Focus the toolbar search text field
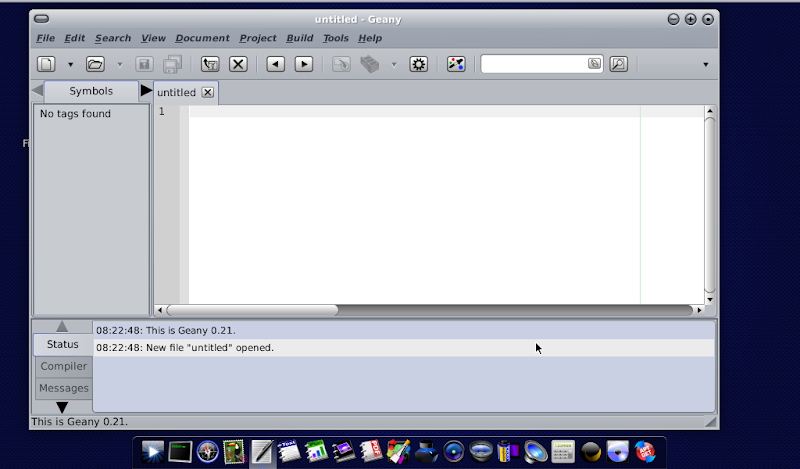This screenshot has width=800, height=469. tap(534, 64)
